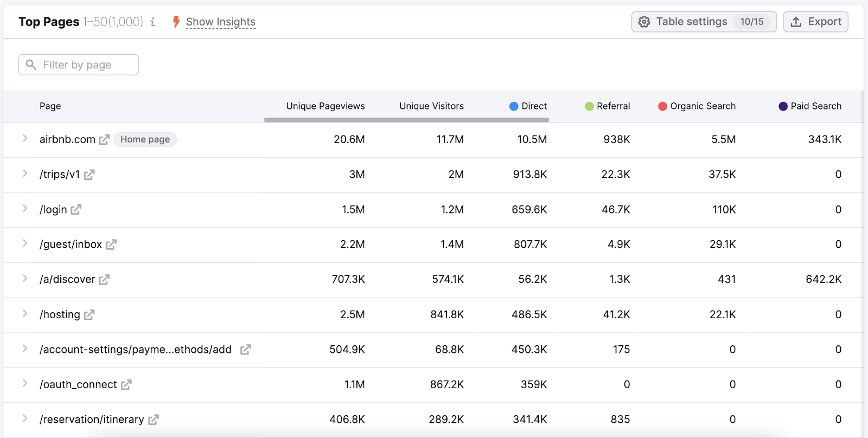Expand the airbnb.com row
868x438 pixels.
[25, 138]
